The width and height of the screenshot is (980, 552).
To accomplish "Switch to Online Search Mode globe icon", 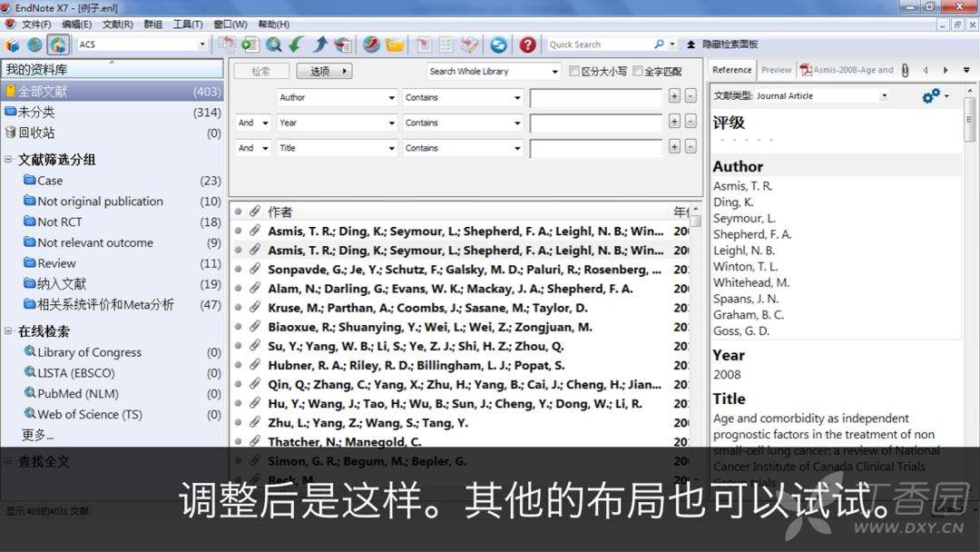I will (35, 44).
